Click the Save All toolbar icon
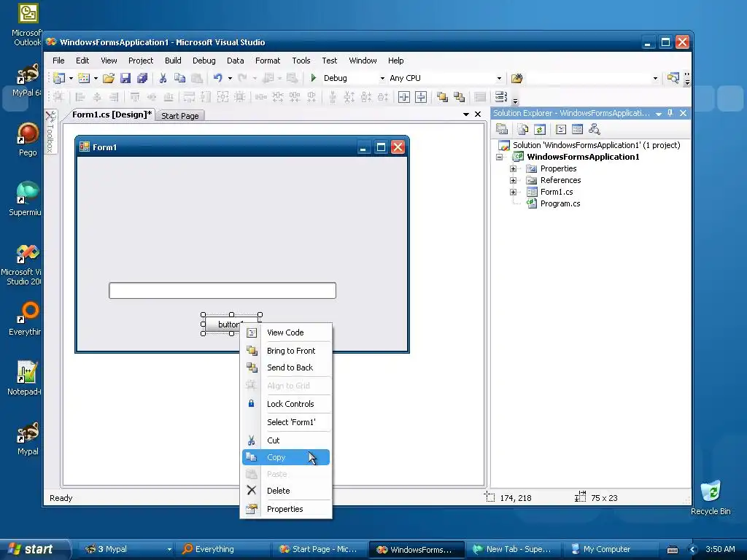The image size is (747, 560). click(142, 78)
